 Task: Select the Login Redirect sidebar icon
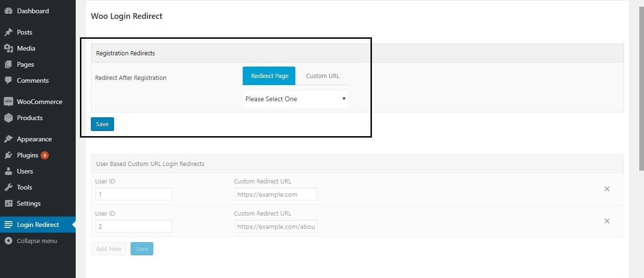tap(9, 225)
